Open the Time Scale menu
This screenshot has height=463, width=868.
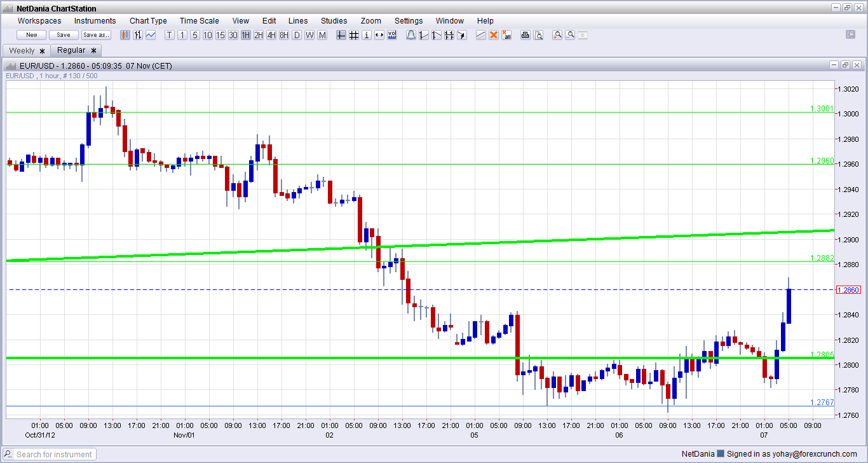coord(200,21)
